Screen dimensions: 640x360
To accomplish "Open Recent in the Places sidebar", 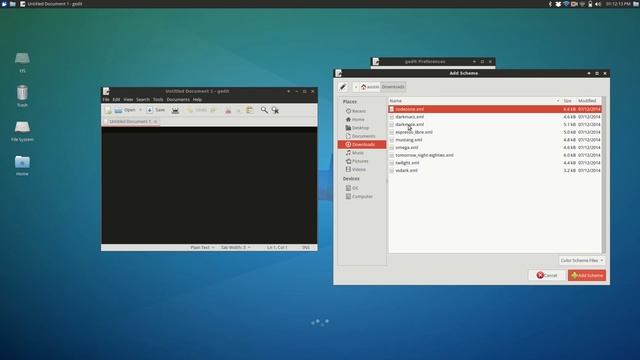I will pos(359,111).
